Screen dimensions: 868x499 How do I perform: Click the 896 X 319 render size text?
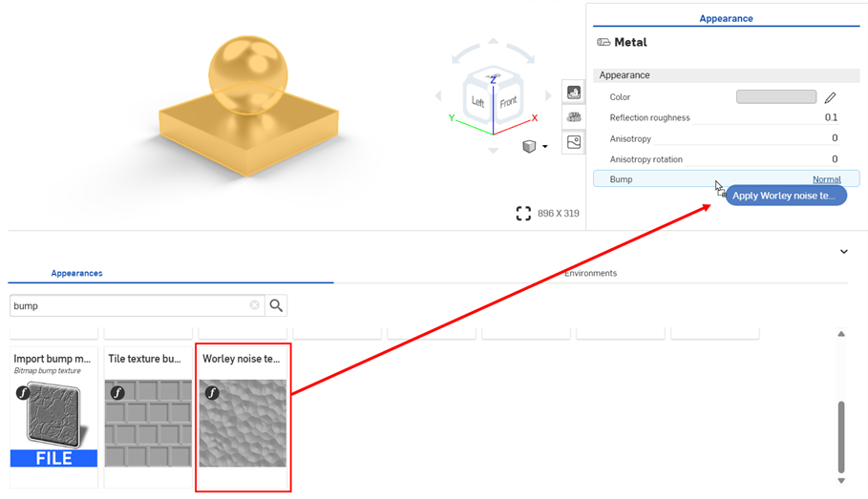click(x=558, y=214)
